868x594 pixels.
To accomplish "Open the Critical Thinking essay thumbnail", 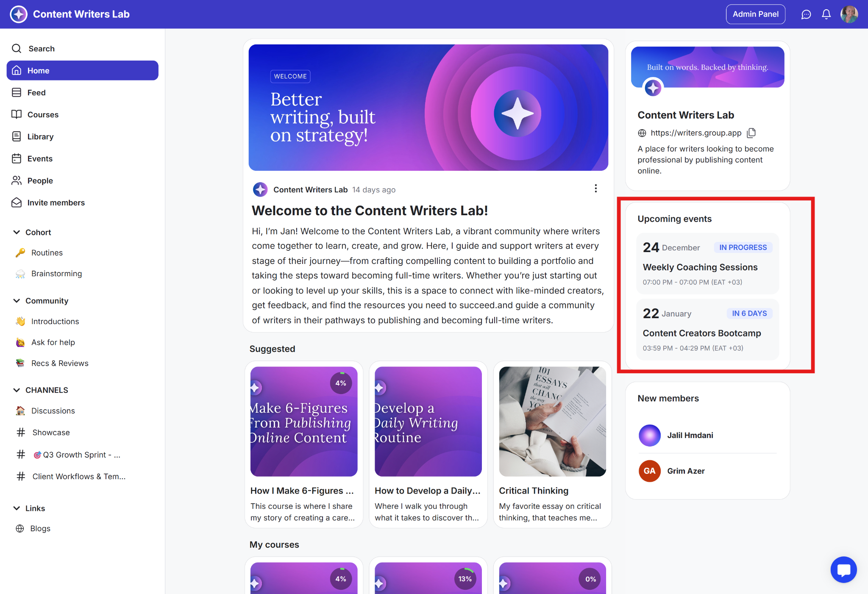I will pos(552,422).
